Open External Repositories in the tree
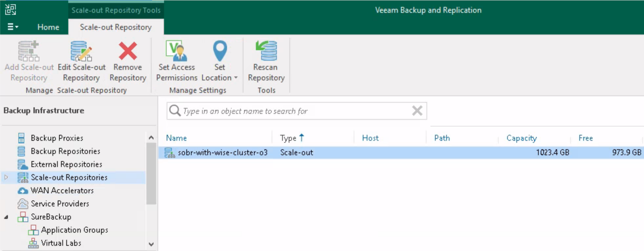 [66, 164]
